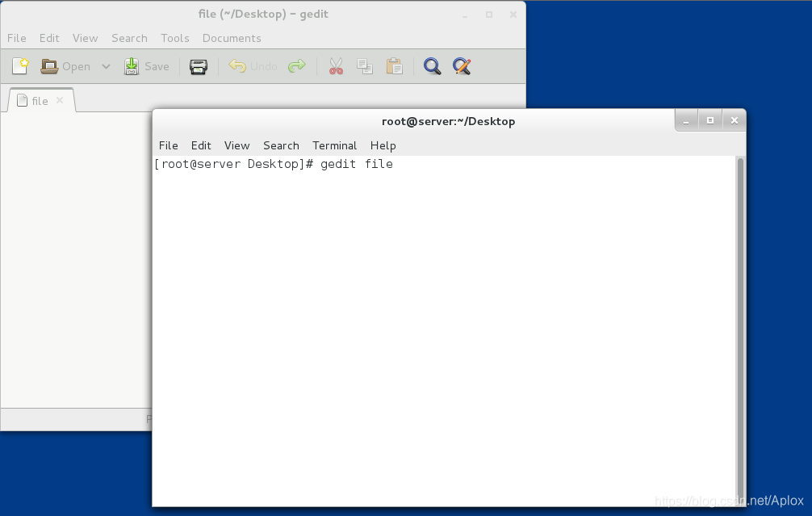Cut selection using the scissors icon
This screenshot has width=812, height=516.
point(336,66)
